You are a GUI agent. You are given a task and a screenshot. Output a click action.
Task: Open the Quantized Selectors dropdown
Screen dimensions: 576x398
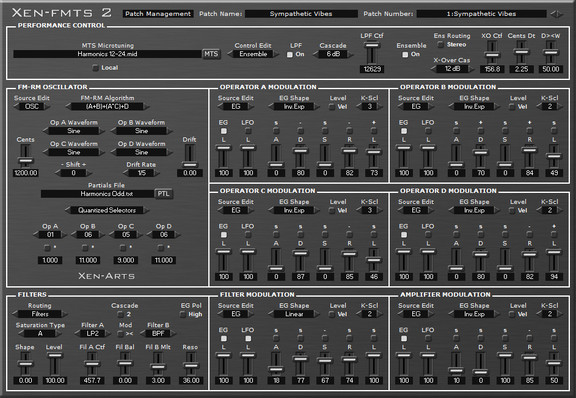click(x=107, y=210)
